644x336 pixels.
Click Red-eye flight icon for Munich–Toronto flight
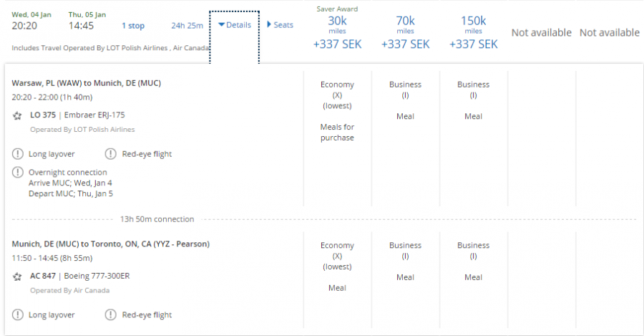tap(111, 315)
